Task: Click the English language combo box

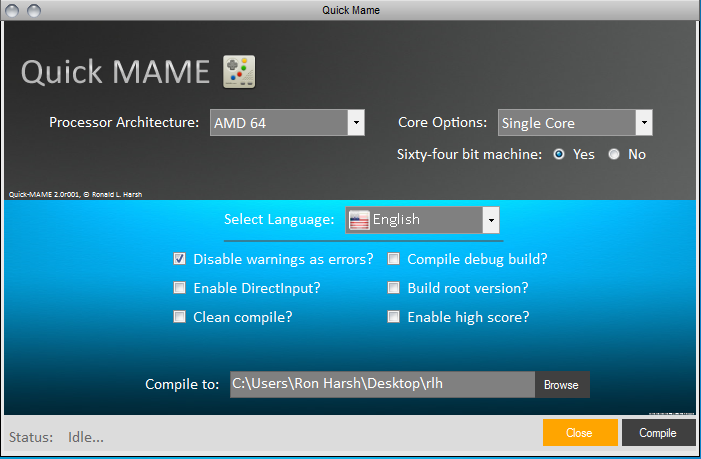Action: pos(422,220)
